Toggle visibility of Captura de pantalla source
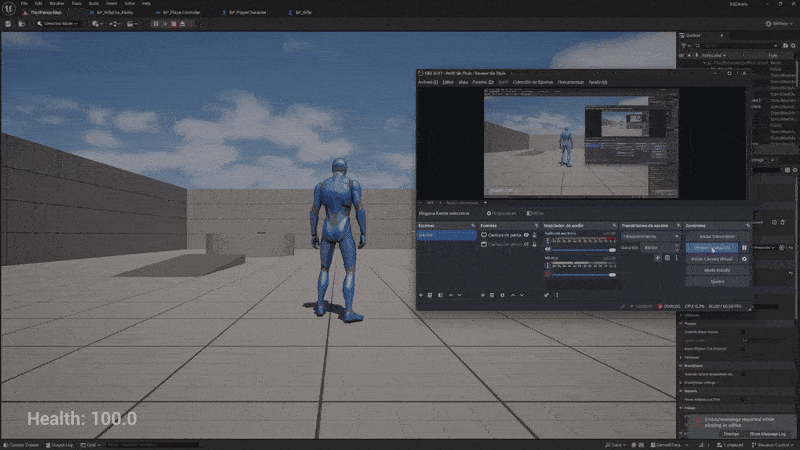The image size is (800, 450). [x=527, y=235]
